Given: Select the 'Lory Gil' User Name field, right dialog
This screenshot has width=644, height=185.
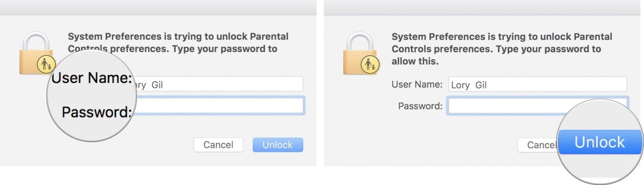Looking at the screenshot, I should 537,85.
